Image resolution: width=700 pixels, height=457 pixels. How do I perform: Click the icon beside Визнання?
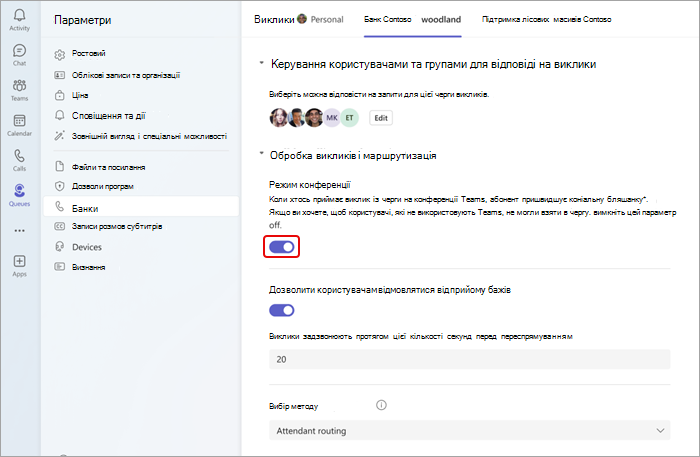pos(59,267)
